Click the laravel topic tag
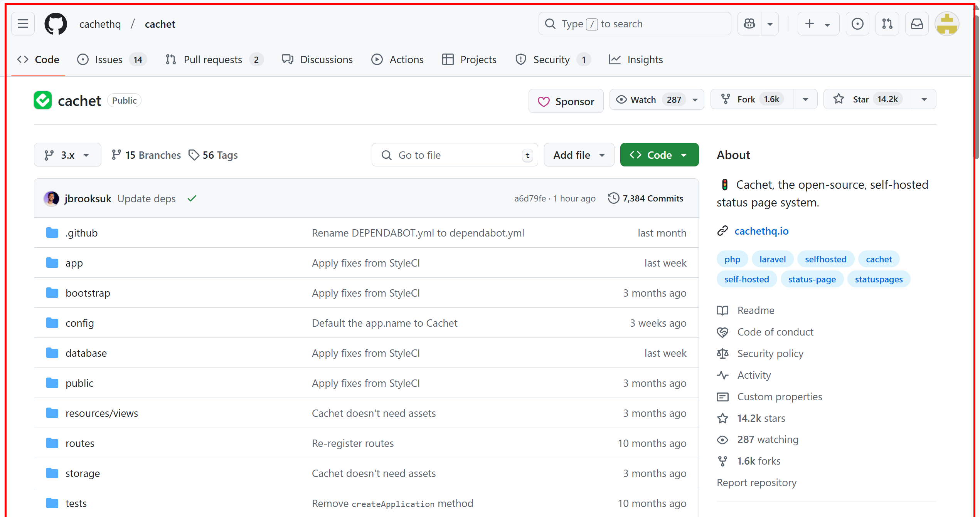The image size is (980, 517). click(x=772, y=259)
